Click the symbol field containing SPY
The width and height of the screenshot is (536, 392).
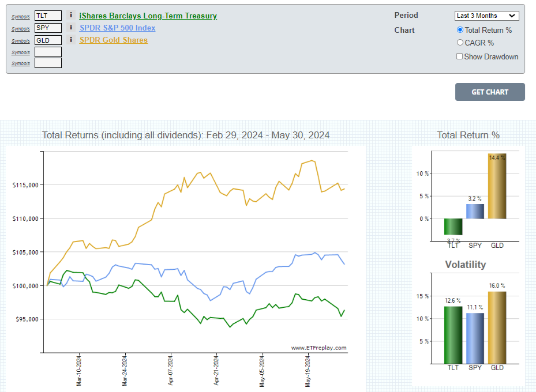coord(48,28)
